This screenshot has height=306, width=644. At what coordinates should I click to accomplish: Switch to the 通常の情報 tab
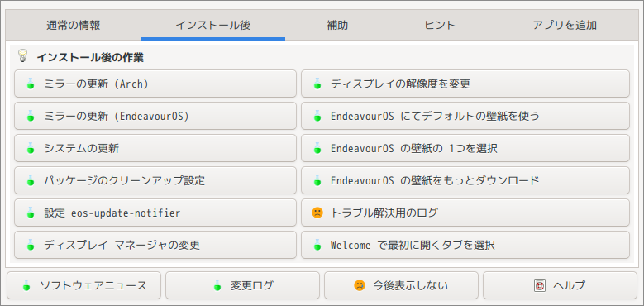(x=73, y=26)
